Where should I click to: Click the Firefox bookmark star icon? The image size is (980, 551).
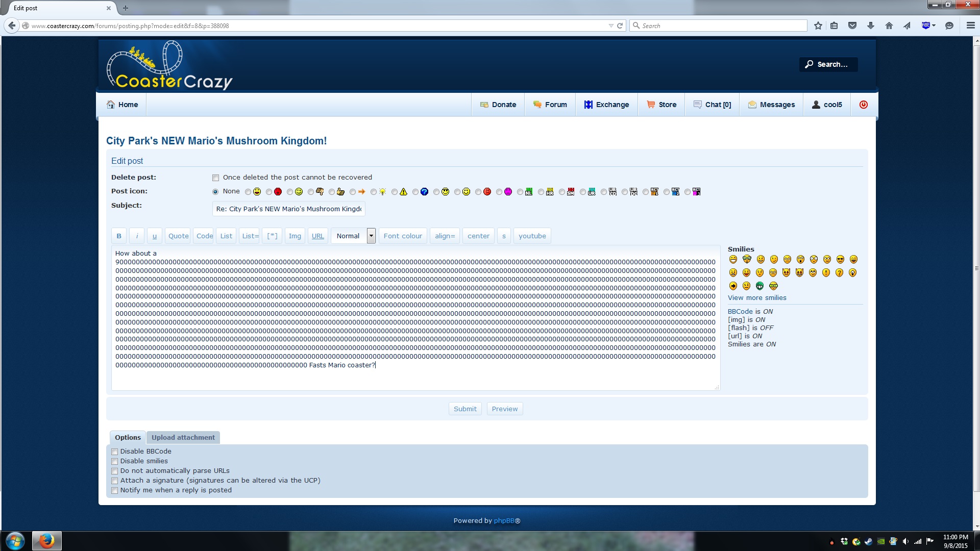click(818, 26)
